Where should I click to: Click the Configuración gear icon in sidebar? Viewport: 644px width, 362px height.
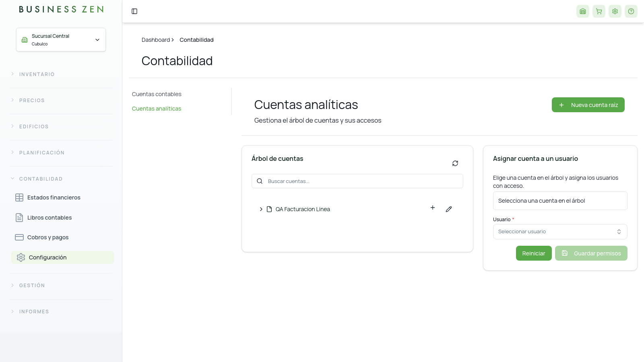(x=21, y=257)
